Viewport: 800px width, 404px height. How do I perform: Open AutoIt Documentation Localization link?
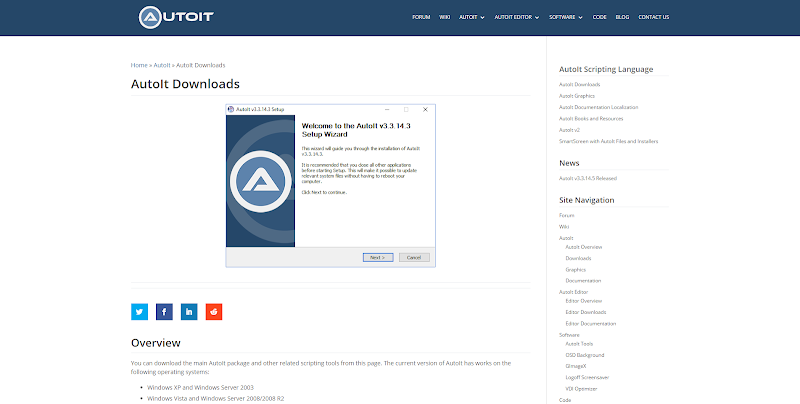pyautogui.click(x=598, y=107)
